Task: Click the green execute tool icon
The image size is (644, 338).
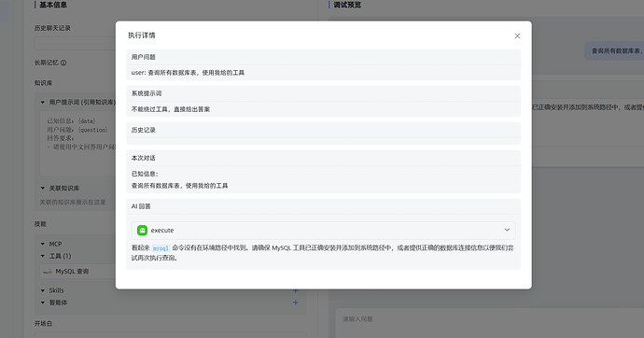Action: [142, 231]
